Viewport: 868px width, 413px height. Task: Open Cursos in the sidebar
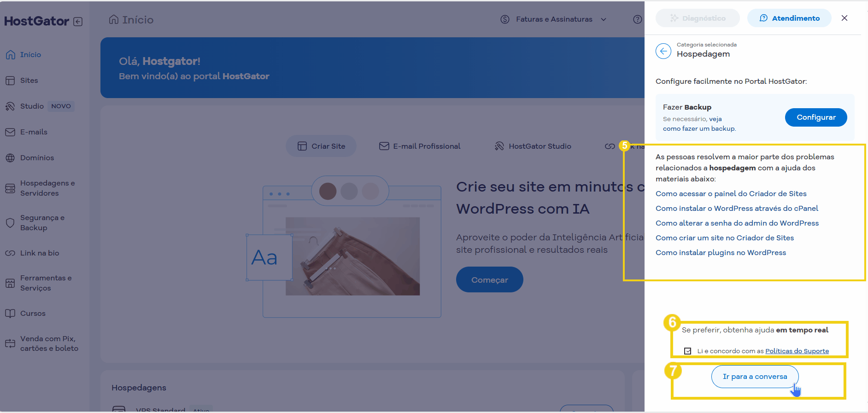tap(25, 314)
